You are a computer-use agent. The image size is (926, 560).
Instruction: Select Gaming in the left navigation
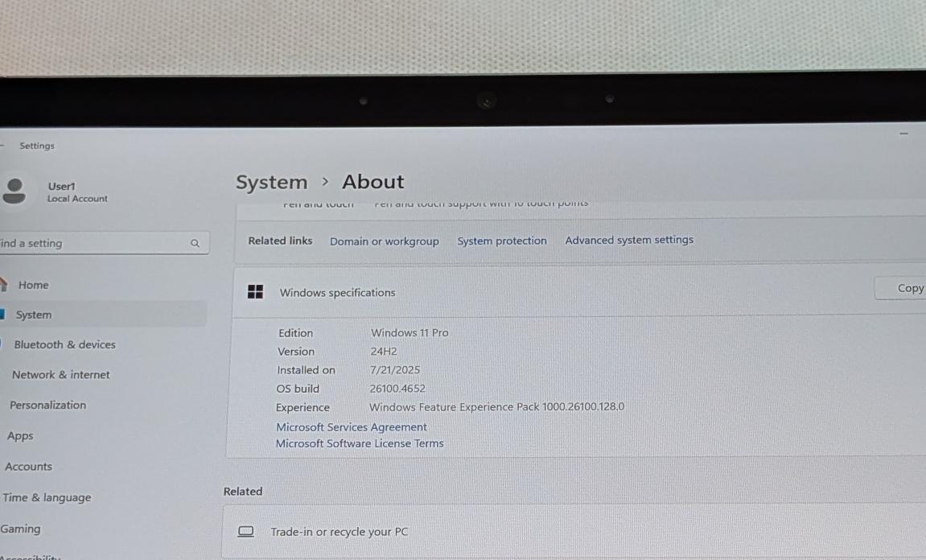[20, 529]
